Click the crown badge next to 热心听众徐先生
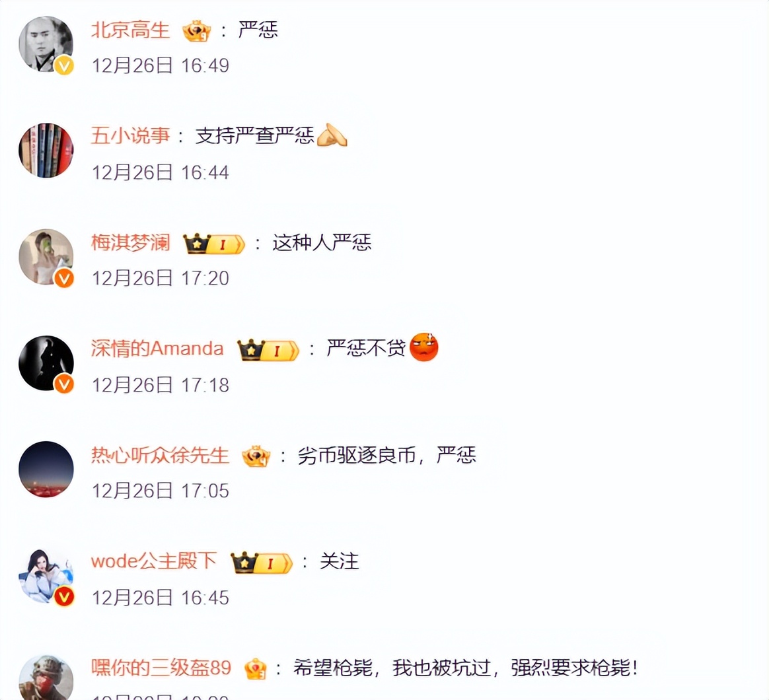 [256, 456]
